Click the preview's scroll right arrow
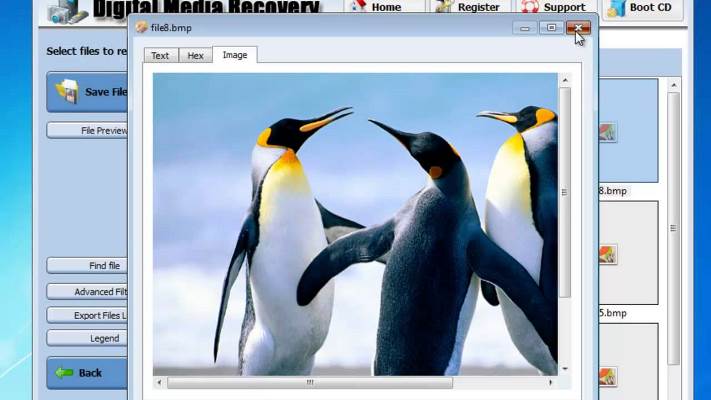Viewport: 711px width, 400px height. pos(551,382)
